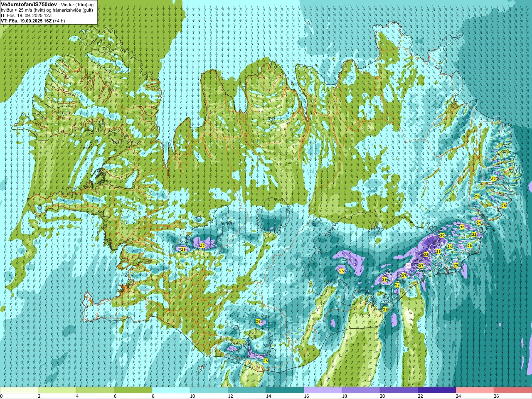Click the legend scale number 2
Viewport: 532px width, 399px height.
point(39,397)
